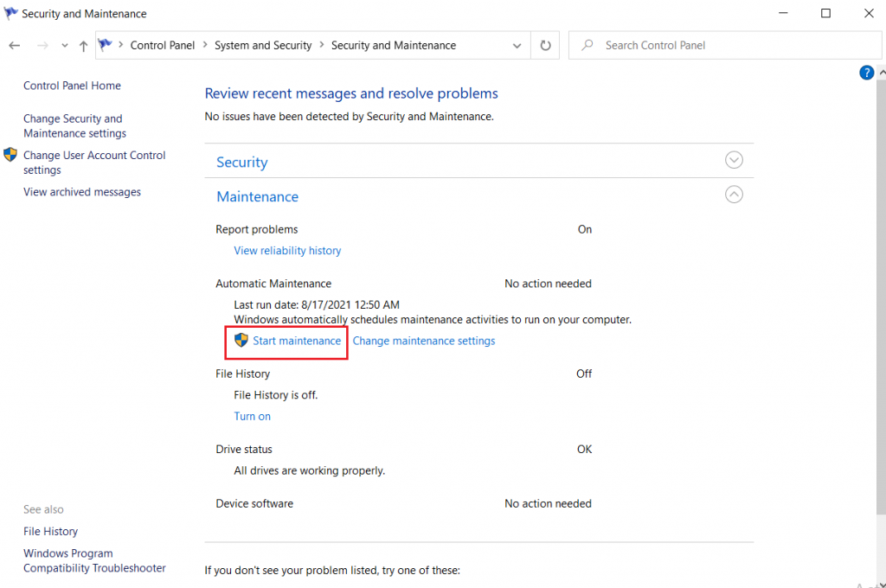
Task: Collapse the Maintenance section chevron
Action: tap(734, 195)
